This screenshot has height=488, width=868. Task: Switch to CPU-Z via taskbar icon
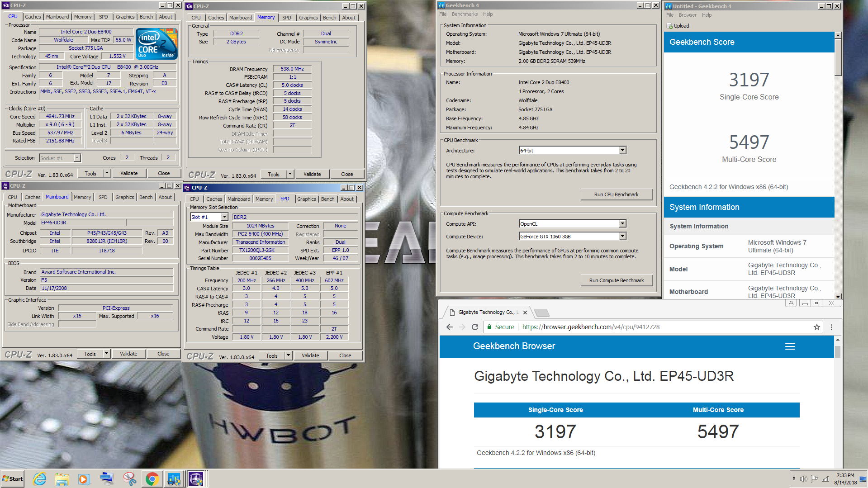click(x=196, y=479)
